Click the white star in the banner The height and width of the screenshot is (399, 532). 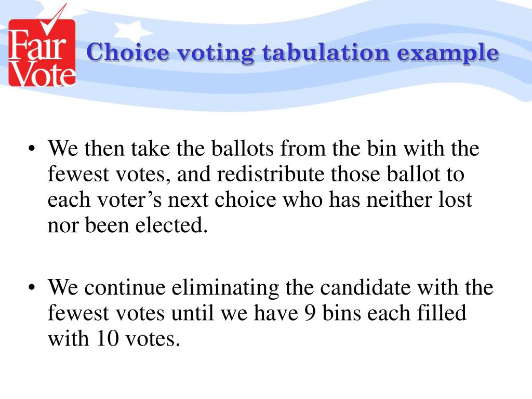[131, 31]
